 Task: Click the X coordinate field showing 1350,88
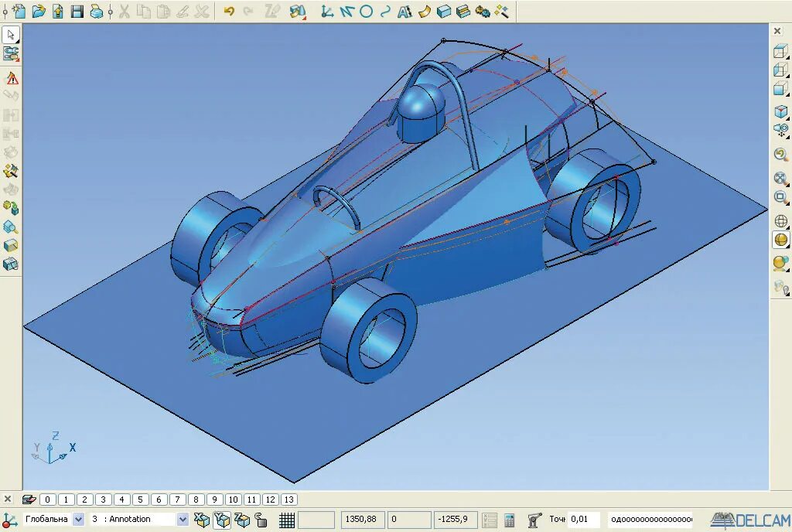point(362,520)
